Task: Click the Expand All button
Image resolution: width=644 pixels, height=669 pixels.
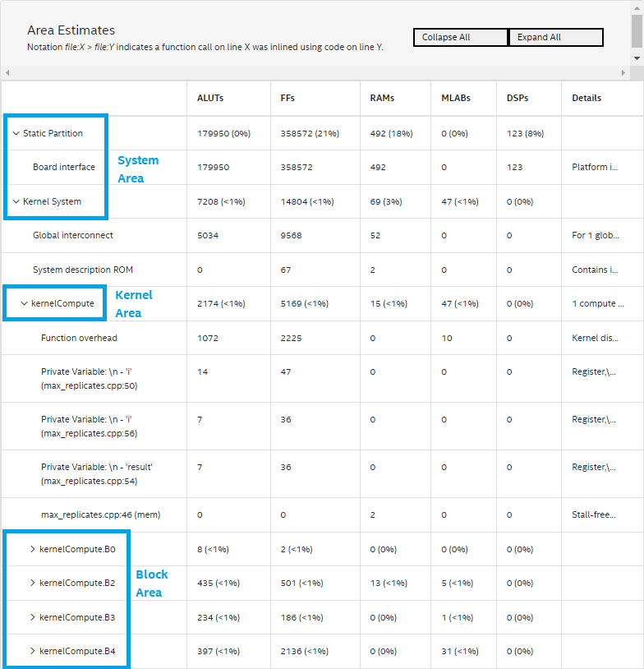Action: click(x=556, y=37)
